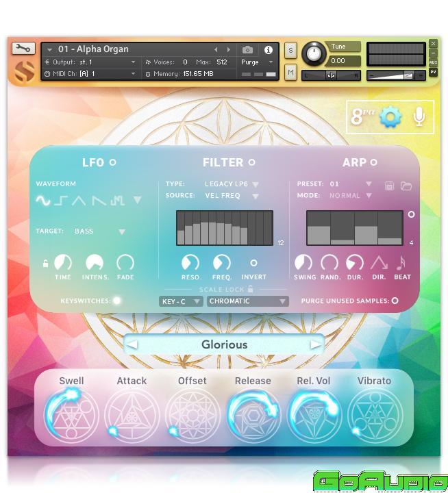Click the LFO time lock icon

[46, 263]
